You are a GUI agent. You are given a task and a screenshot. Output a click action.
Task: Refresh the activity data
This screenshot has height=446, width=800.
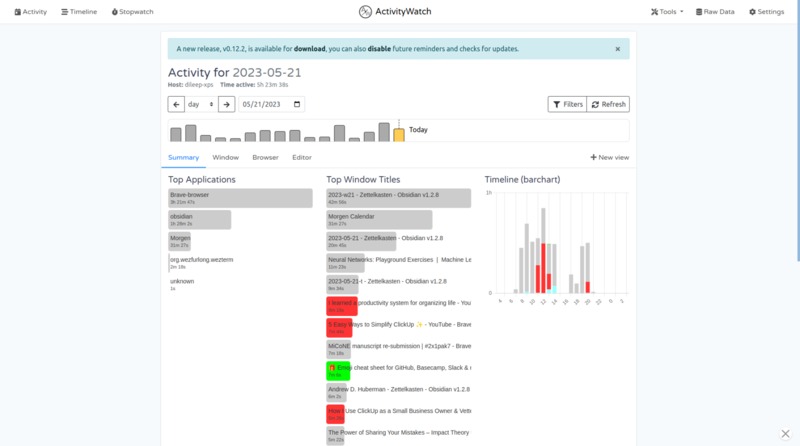point(608,104)
